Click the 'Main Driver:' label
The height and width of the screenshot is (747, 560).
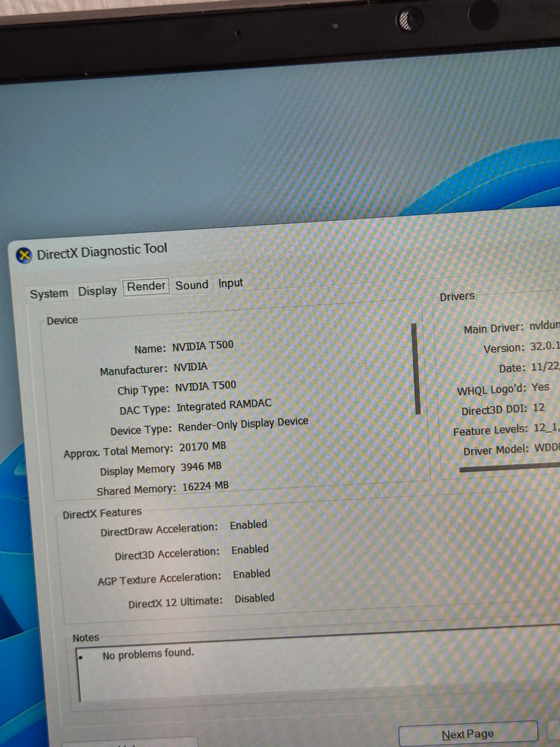(x=494, y=329)
